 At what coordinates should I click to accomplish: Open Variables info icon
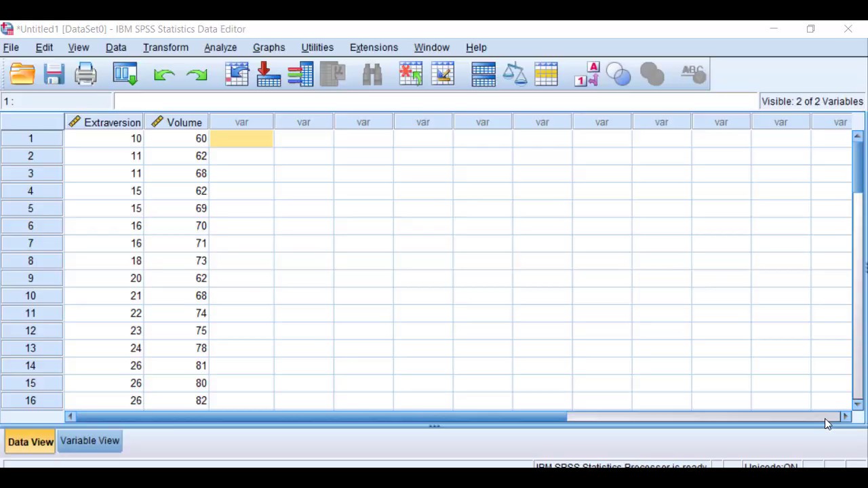click(300, 74)
